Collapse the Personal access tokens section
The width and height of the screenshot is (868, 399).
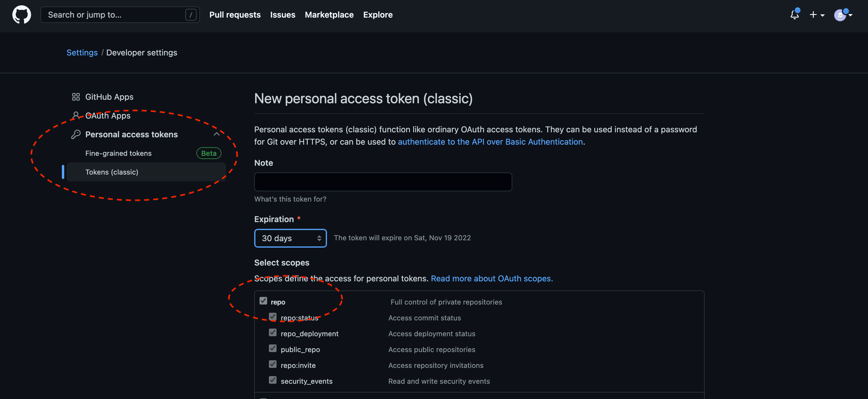pyautogui.click(x=217, y=134)
